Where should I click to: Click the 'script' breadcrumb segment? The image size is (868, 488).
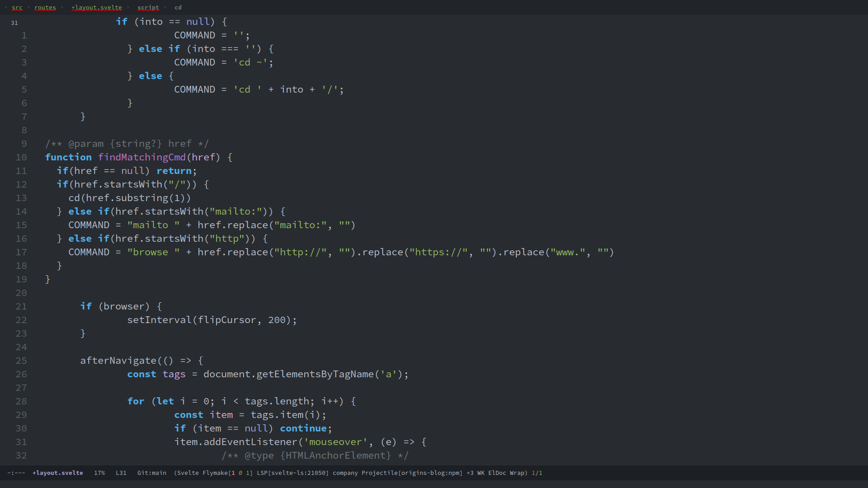pyautogui.click(x=148, y=7)
